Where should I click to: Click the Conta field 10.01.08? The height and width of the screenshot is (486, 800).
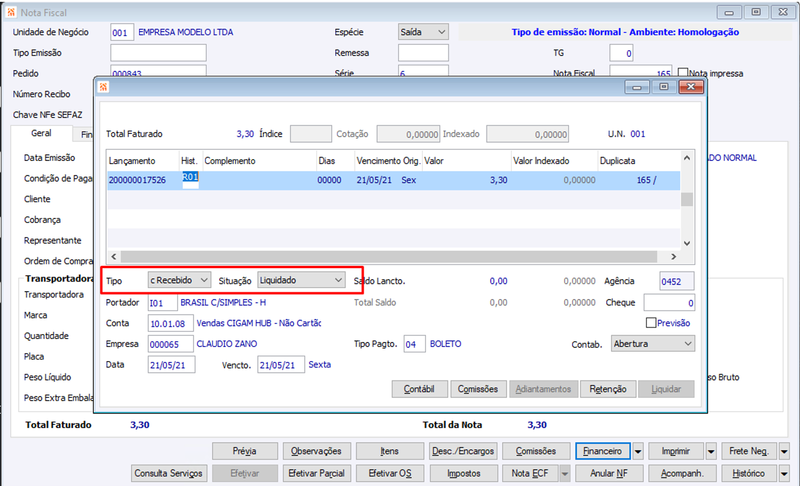click(170, 323)
